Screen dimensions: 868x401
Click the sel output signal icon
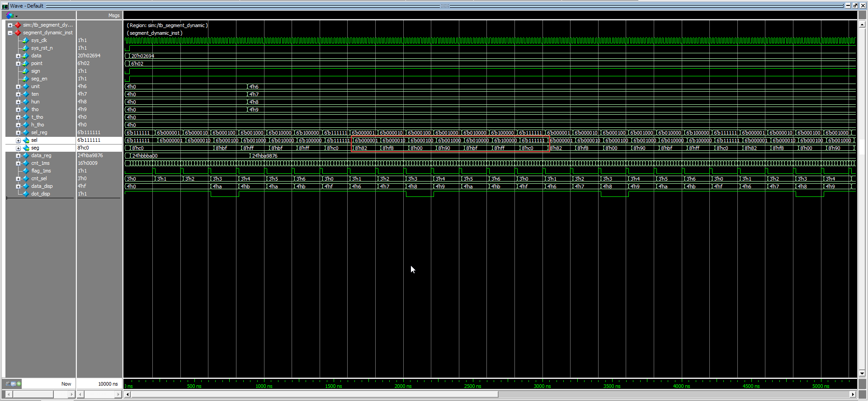[26, 140]
